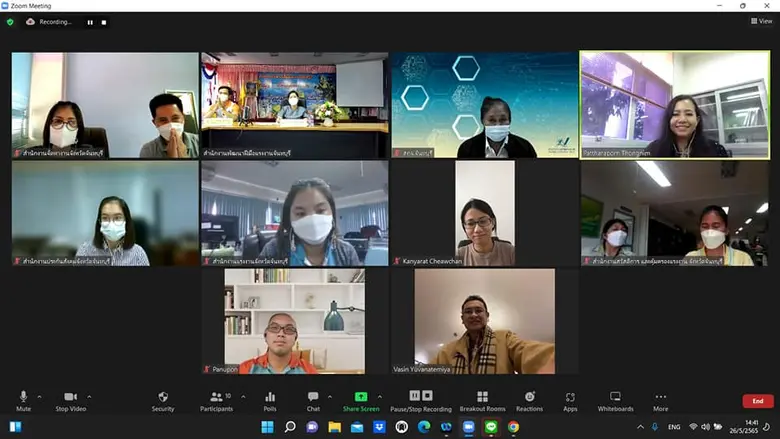The height and width of the screenshot is (439, 780).
Task: Click the green Share Screen button
Action: coord(361,399)
